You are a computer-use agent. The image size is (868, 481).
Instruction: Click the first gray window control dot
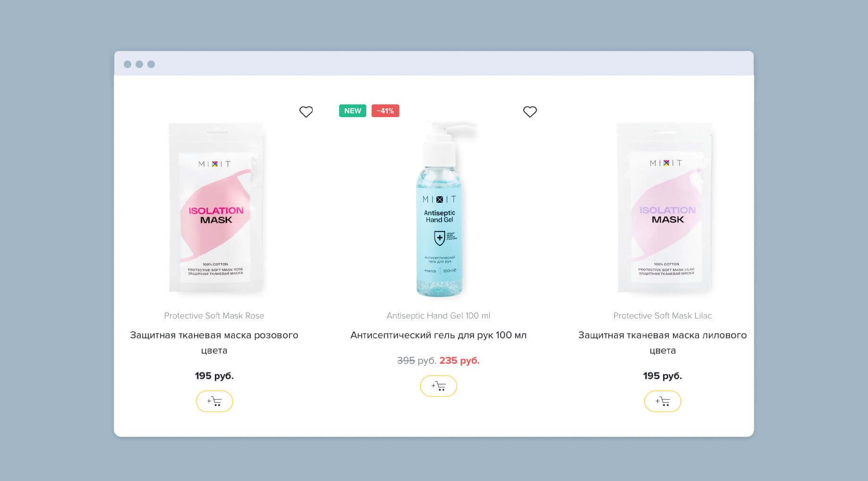tap(128, 64)
